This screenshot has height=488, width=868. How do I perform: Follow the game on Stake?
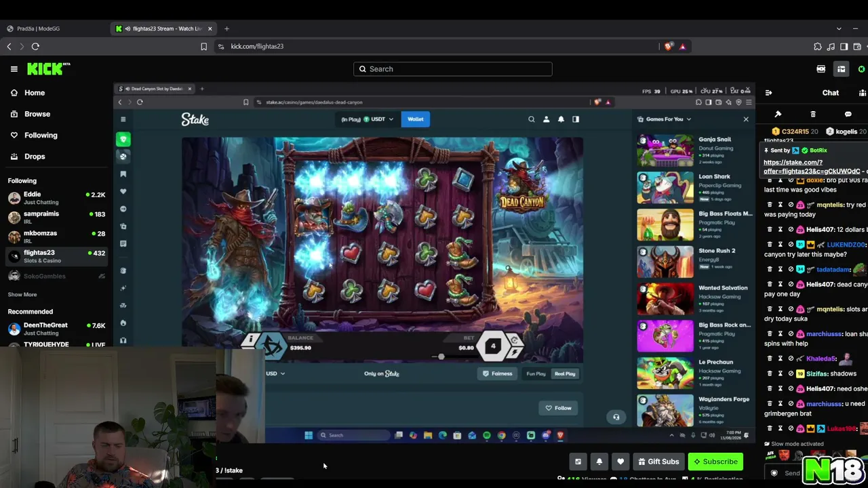click(x=559, y=408)
